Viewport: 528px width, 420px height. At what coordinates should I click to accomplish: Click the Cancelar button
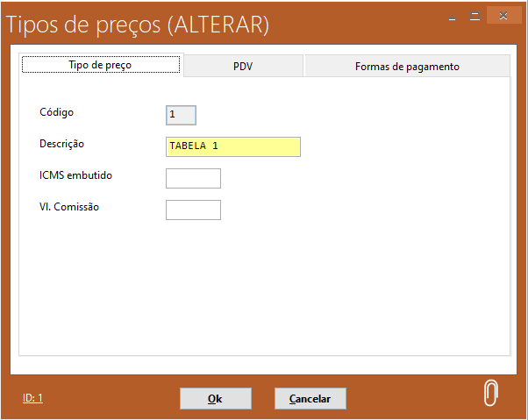(310, 399)
